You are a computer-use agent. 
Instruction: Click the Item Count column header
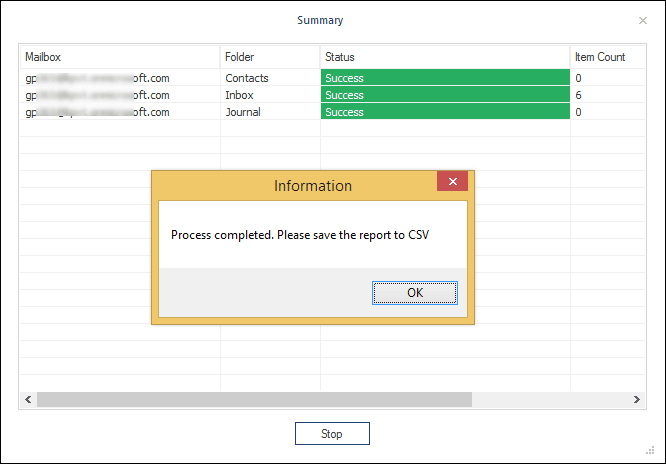coord(607,57)
